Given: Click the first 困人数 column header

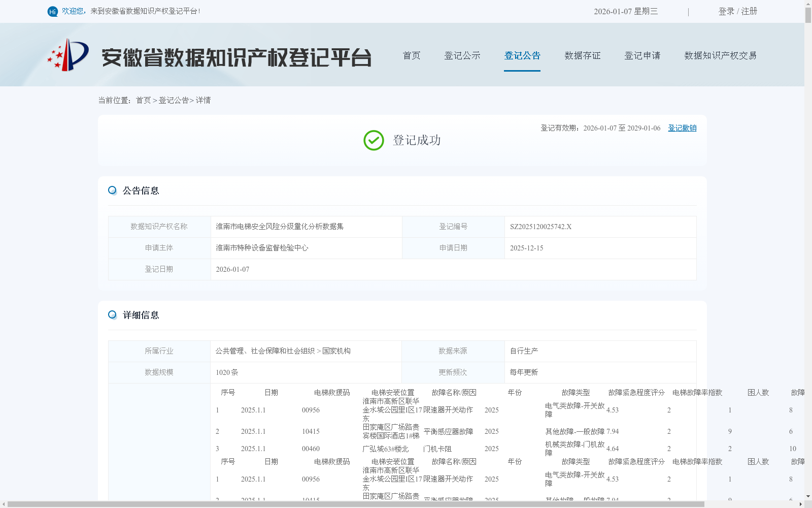Looking at the screenshot, I should 758,393.
